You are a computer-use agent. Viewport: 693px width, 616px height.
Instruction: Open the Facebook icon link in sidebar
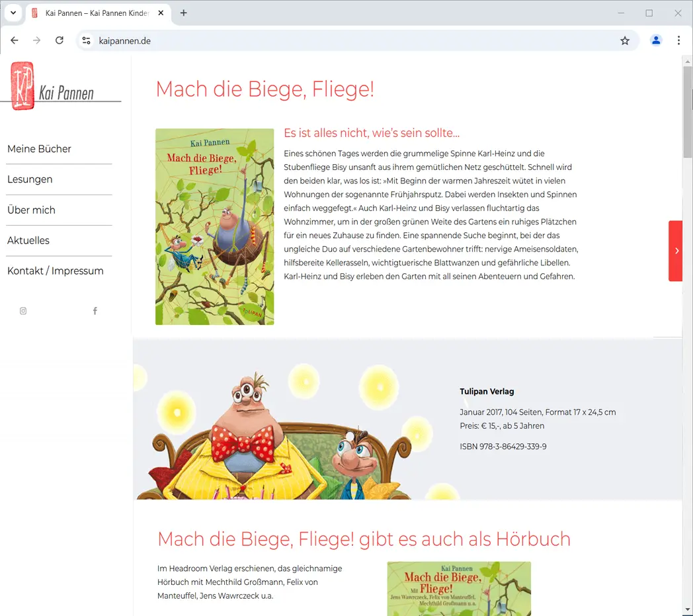[x=95, y=311]
